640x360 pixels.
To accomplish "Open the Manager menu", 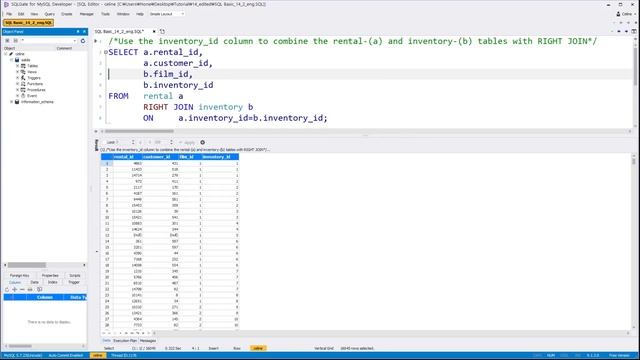I will [x=87, y=14].
